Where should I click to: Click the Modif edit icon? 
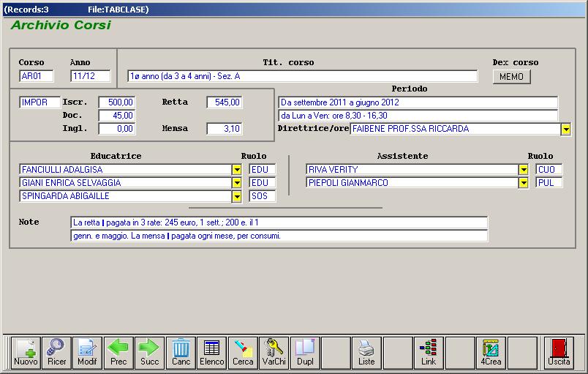[87, 353]
